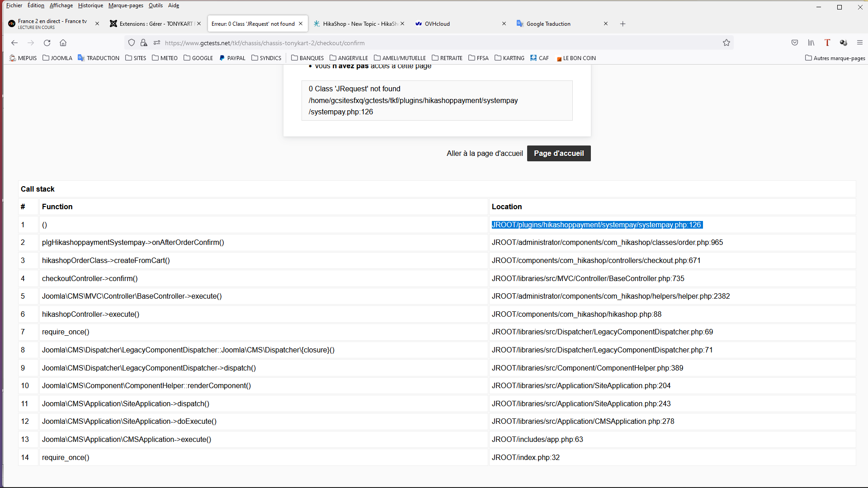Viewport: 868px width, 488px height.
Task: Open the Pocket save icon
Action: click(795, 43)
